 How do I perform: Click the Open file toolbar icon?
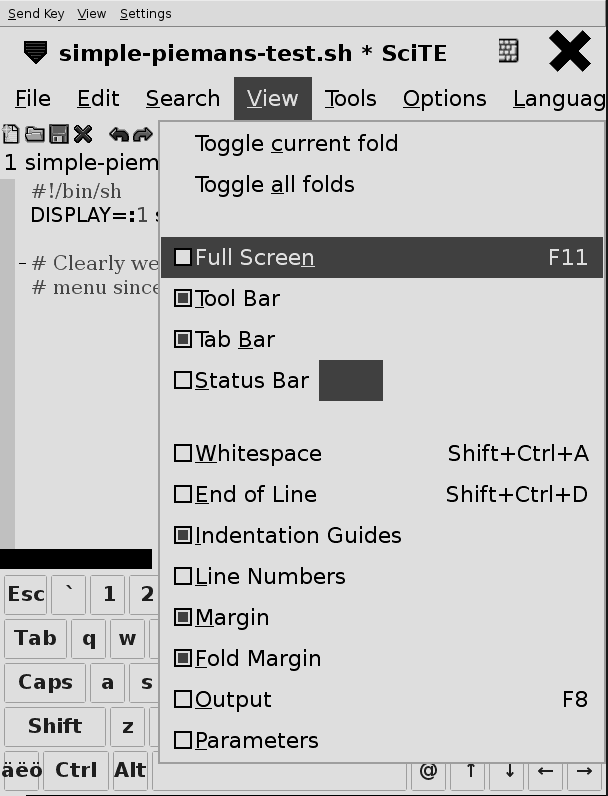tap(34, 134)
